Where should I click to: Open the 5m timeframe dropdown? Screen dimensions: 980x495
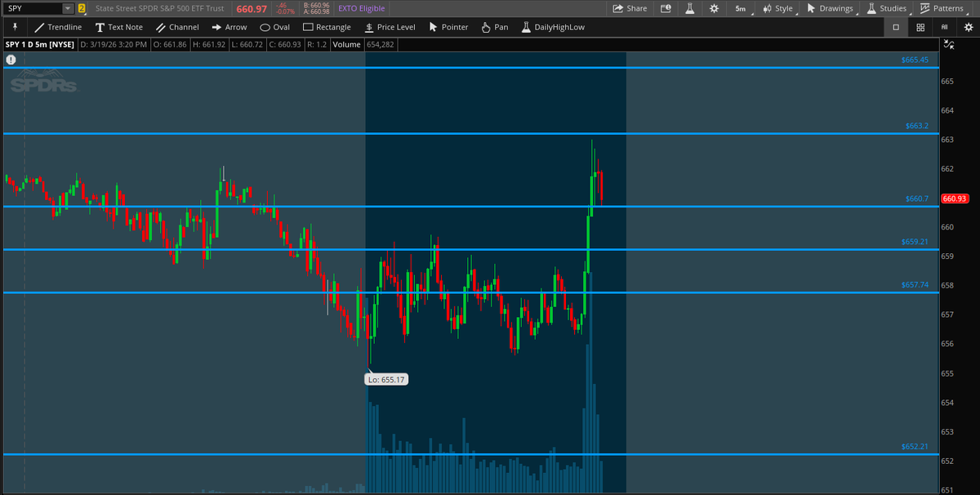coord(740,8)
